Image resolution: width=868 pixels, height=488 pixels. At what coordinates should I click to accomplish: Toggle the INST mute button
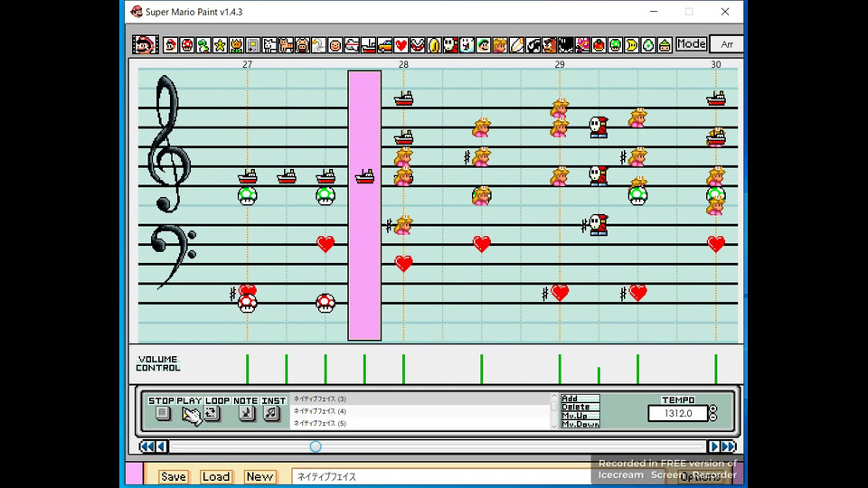(x=270, y=413)
